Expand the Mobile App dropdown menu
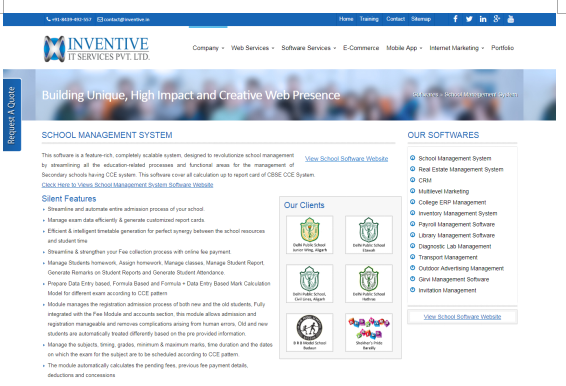Screen dimensions: 566x386 click(x=404, y=48)
